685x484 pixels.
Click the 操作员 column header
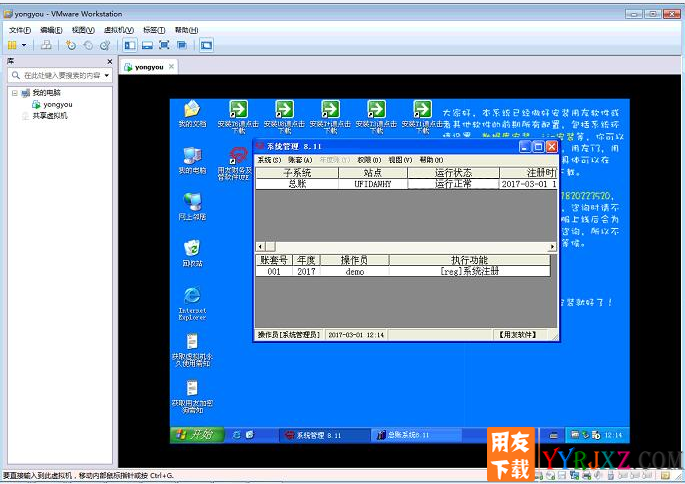(354, 260)
